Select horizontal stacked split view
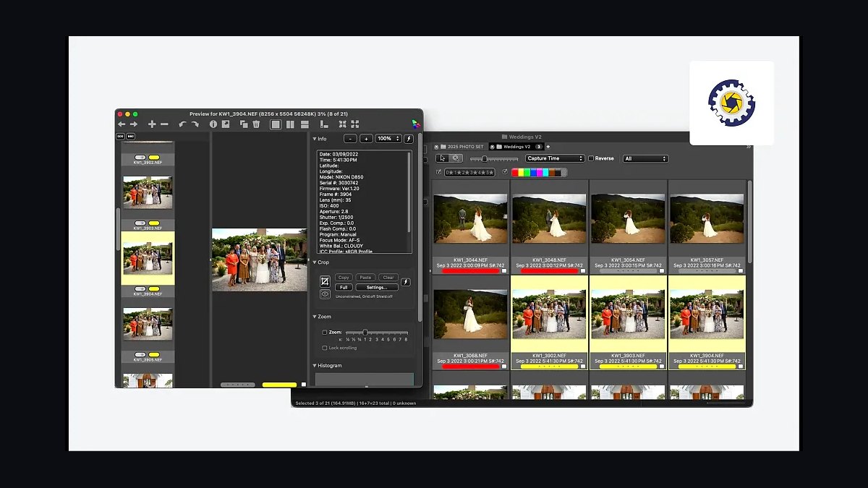The width and height of the screenshot is (868, 488). [305, 124]
